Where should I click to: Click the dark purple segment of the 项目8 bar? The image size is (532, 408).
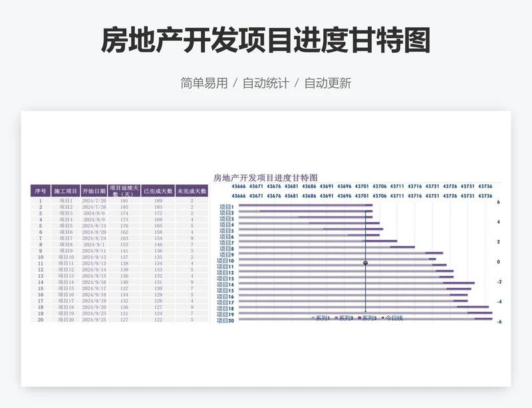point(402,247)
